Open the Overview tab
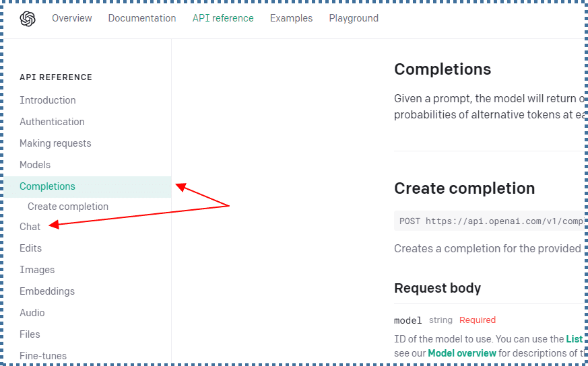Viewport: 588px width, 366px height. [x=72, y=18]
